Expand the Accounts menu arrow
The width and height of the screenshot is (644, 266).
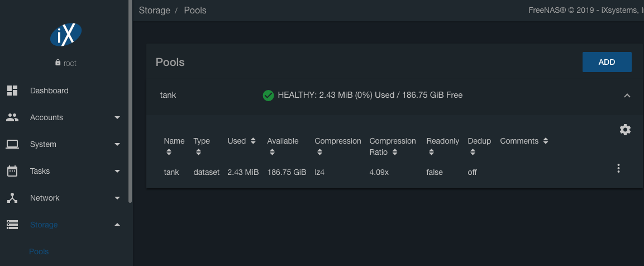click(x=117, y=117)
